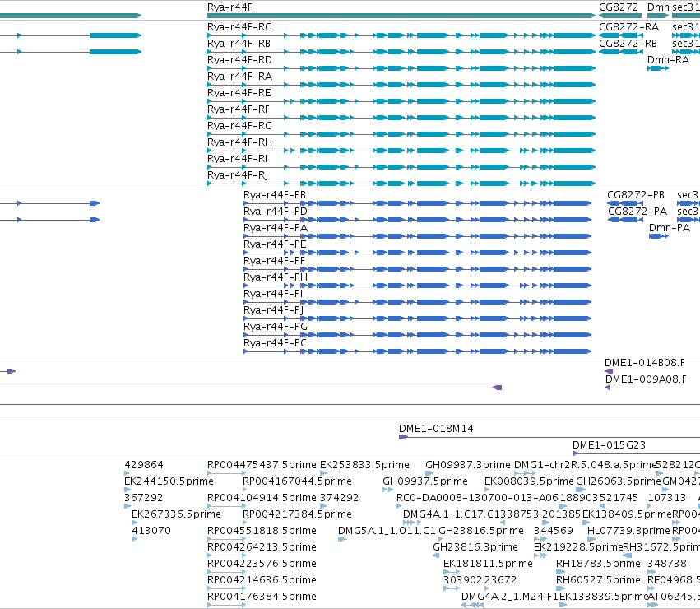This screenshot has height=609, width=700.
Task: Select protein Rya-r44F-PH
Action: click(x=275, y=278)
